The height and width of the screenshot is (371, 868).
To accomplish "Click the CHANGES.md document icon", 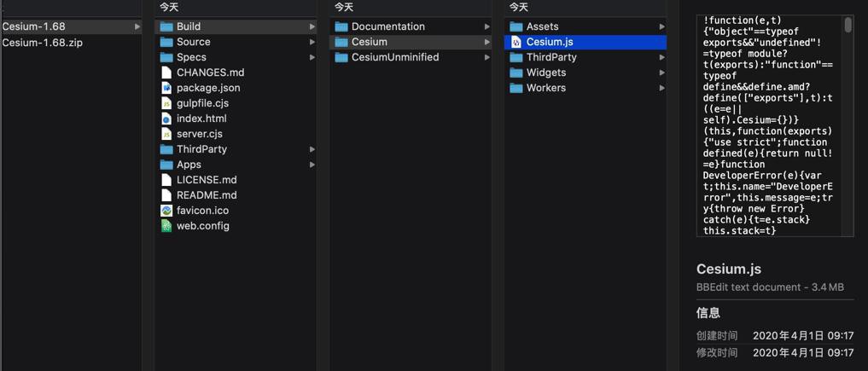I will tap(166, 72).
